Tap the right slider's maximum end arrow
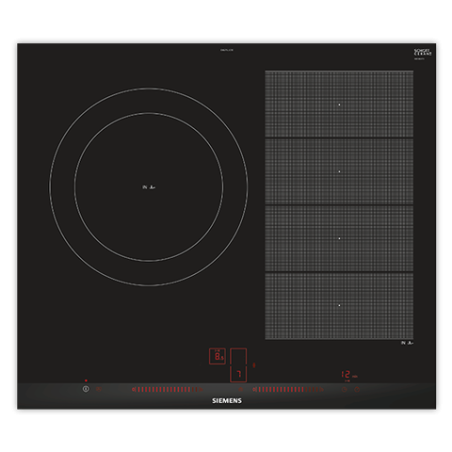Image resolution: width=452 pixels, height=452 pixels. (x=322, y=389)
